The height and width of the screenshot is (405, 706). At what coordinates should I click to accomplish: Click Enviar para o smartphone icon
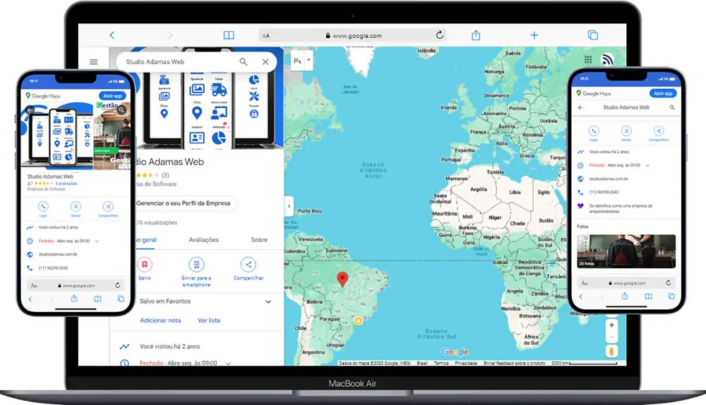coord(196,265)
